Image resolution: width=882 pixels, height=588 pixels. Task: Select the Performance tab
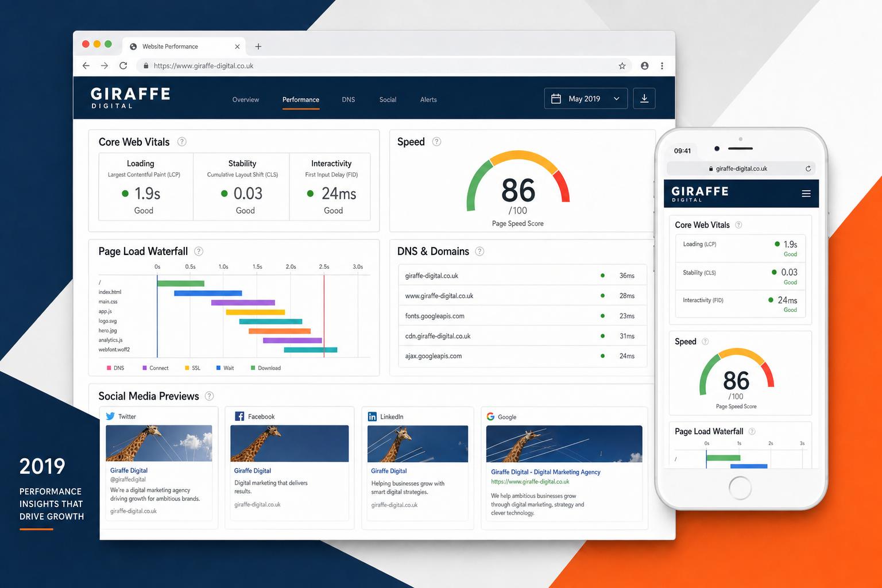click(301, 100)
